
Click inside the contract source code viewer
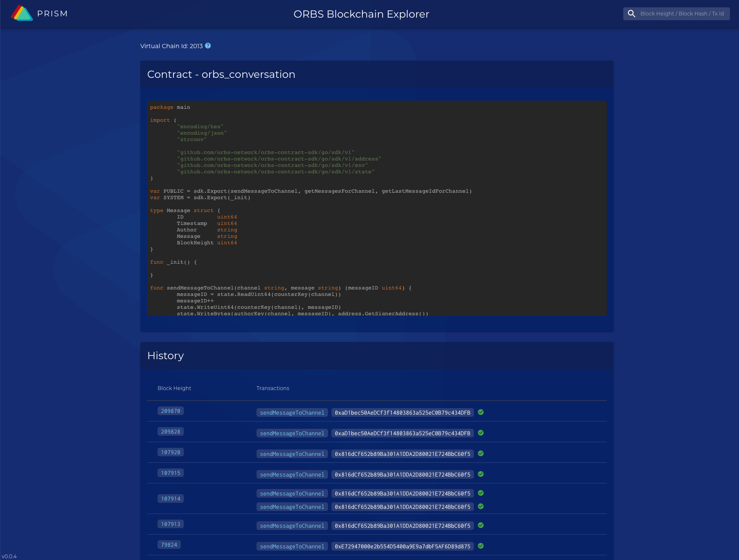pyautogui.click(x=377, y=208)
